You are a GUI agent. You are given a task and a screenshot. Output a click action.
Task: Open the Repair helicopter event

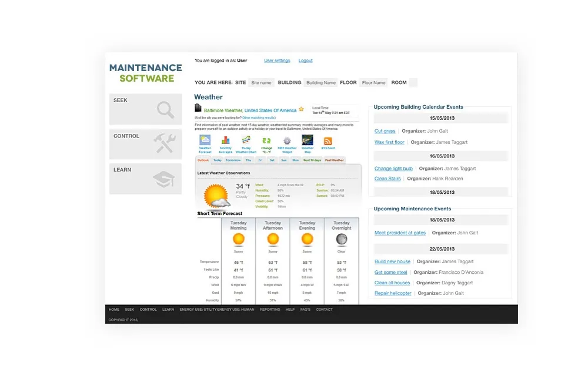click(x=393, y=294)
